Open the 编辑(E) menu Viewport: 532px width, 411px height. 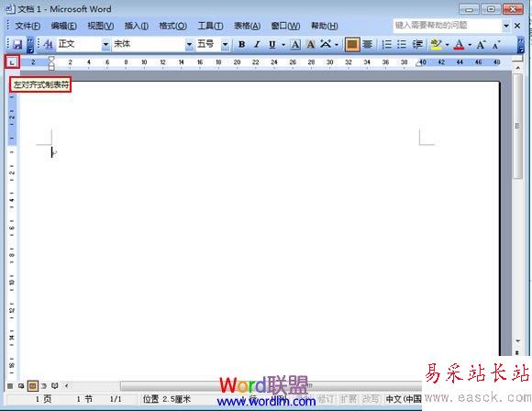[64, 26]
